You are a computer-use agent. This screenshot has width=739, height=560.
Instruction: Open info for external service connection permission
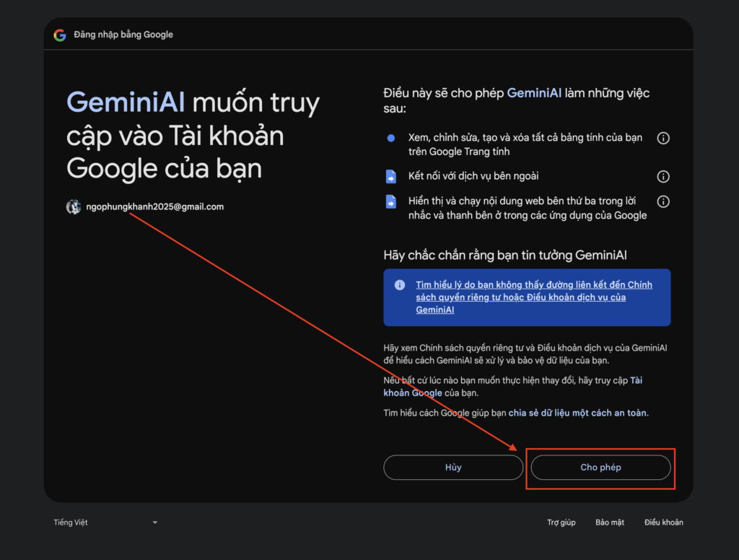pos(663,176)
